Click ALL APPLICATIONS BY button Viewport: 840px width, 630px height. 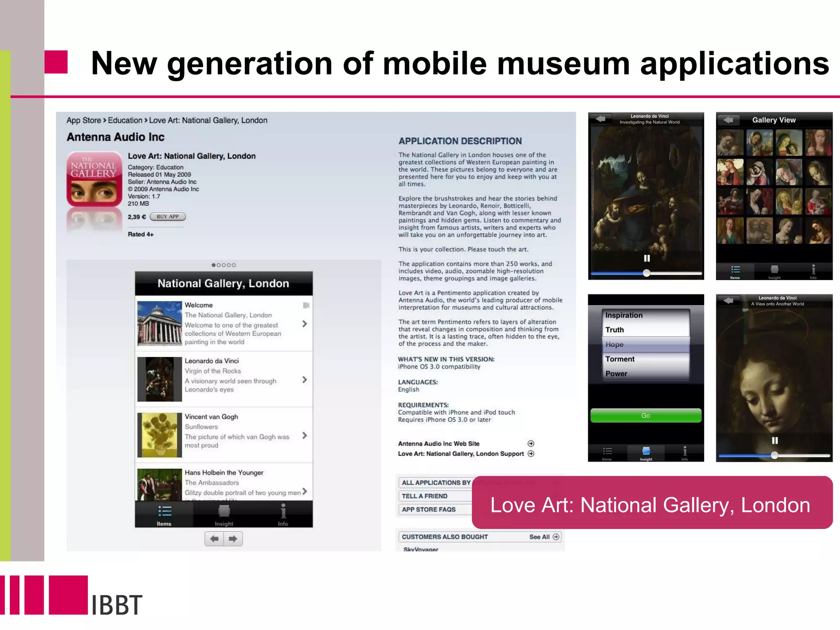tap(436, 483)
